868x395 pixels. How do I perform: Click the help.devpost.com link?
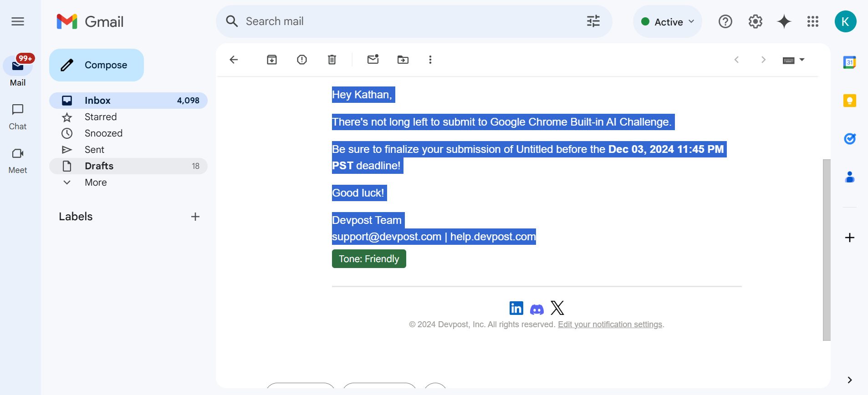493,237
